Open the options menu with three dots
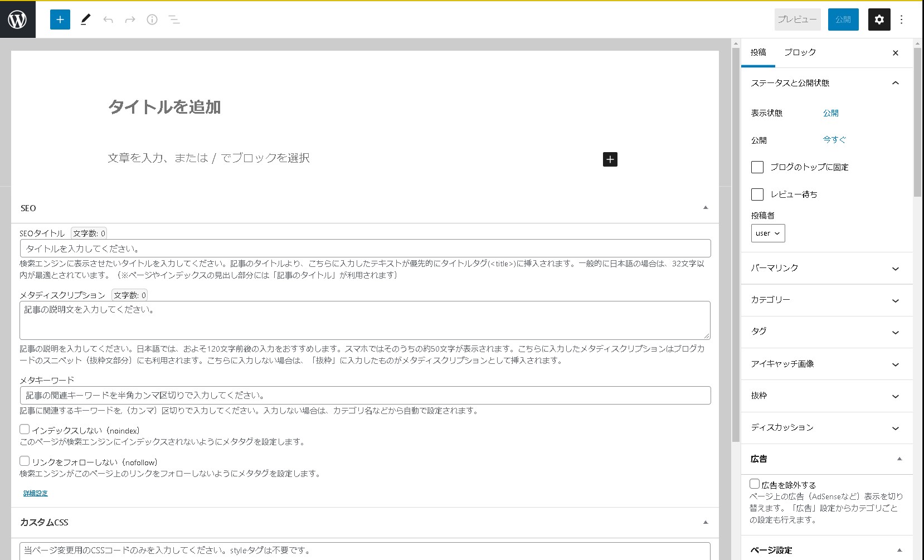Viewport: 924px width, 560px height. [x=901, y=20]
